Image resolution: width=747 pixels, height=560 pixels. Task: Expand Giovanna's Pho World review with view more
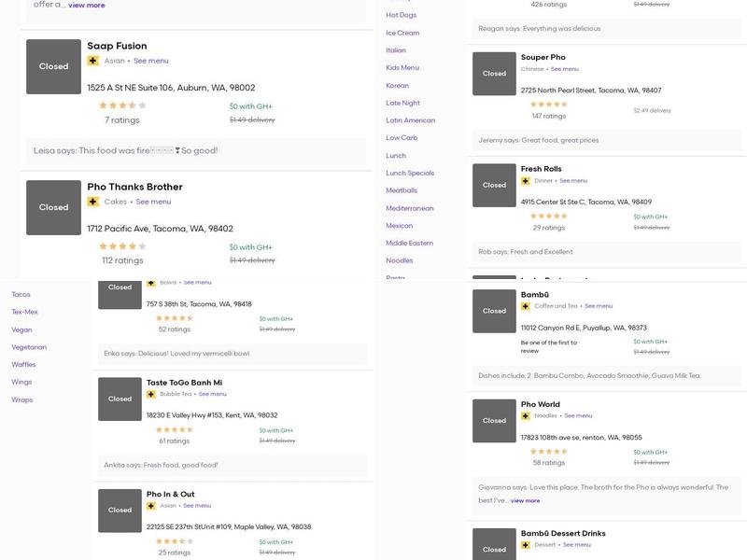pos(525,501)
